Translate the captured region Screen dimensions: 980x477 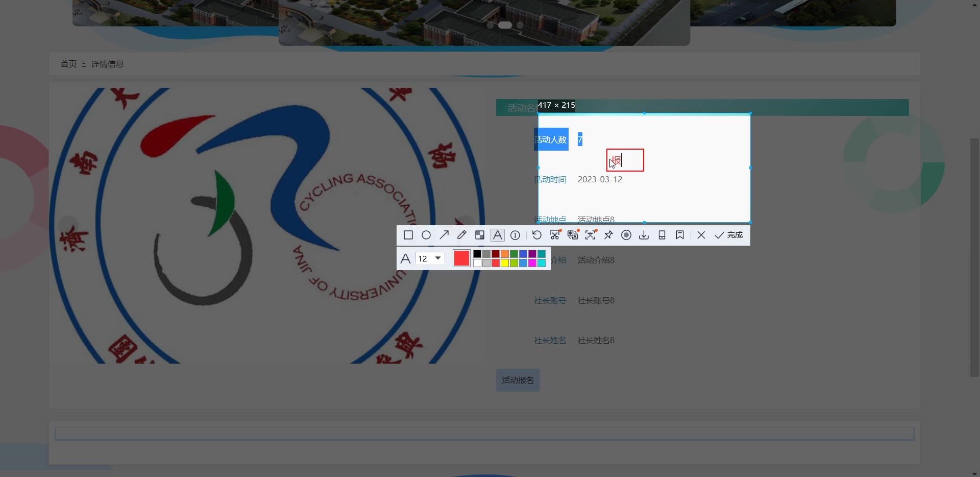coord(573,235)
